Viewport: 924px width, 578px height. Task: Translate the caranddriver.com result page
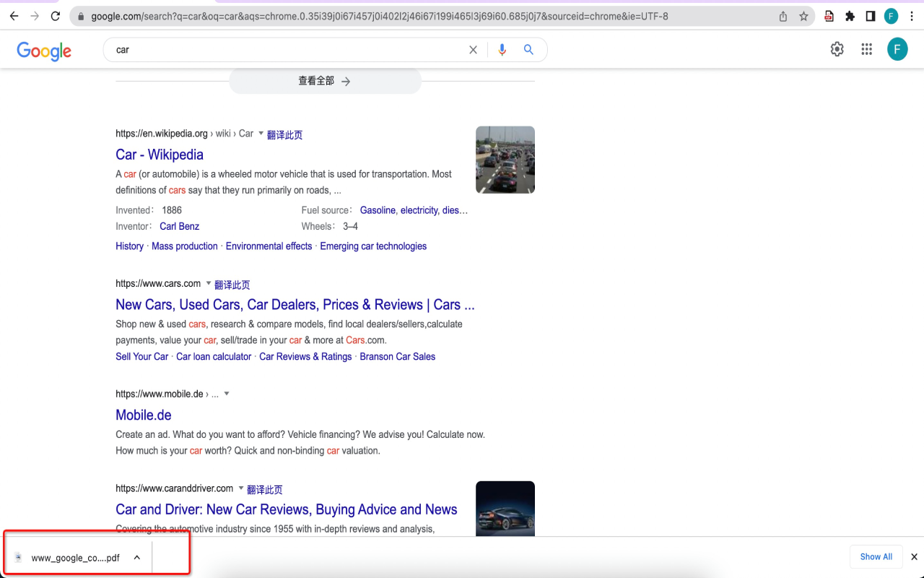[x=264, y=490]
